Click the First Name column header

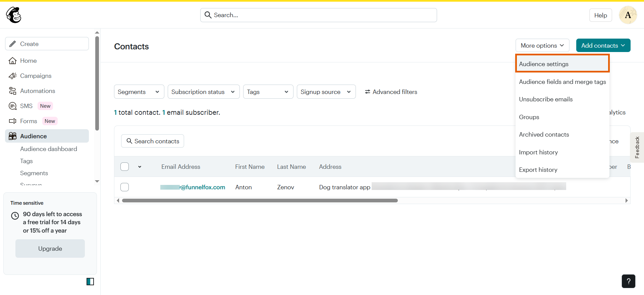250,167
